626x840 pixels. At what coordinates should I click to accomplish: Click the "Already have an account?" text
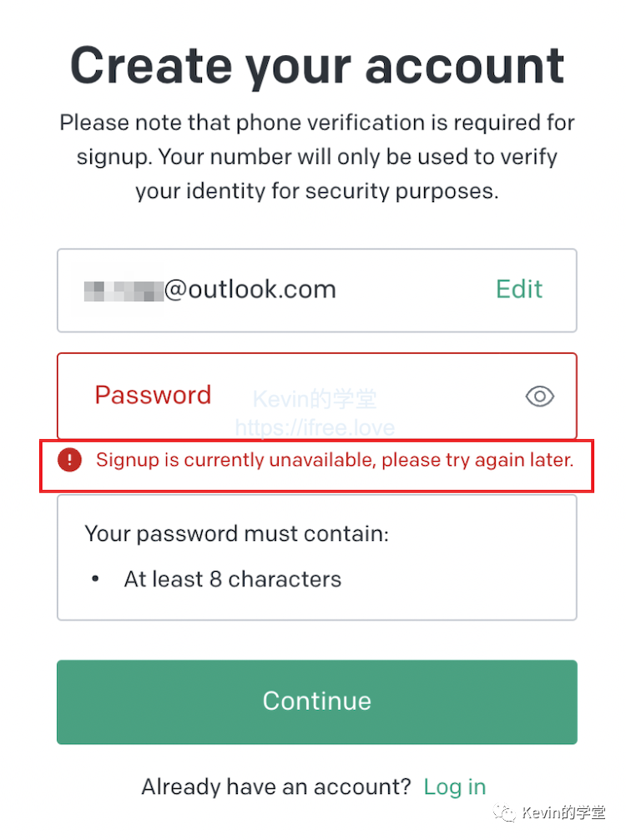click(276, 787)
